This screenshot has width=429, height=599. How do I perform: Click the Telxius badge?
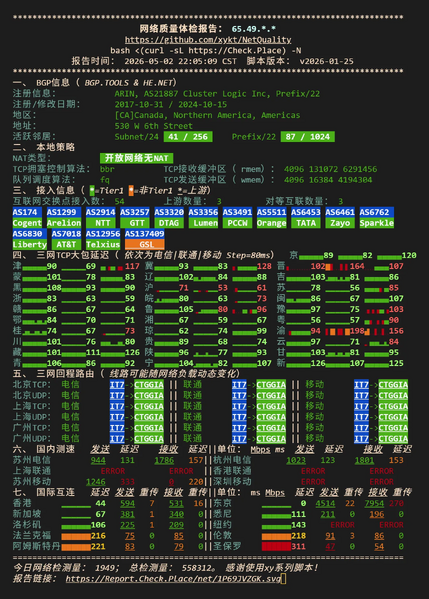tap(103, 244)
